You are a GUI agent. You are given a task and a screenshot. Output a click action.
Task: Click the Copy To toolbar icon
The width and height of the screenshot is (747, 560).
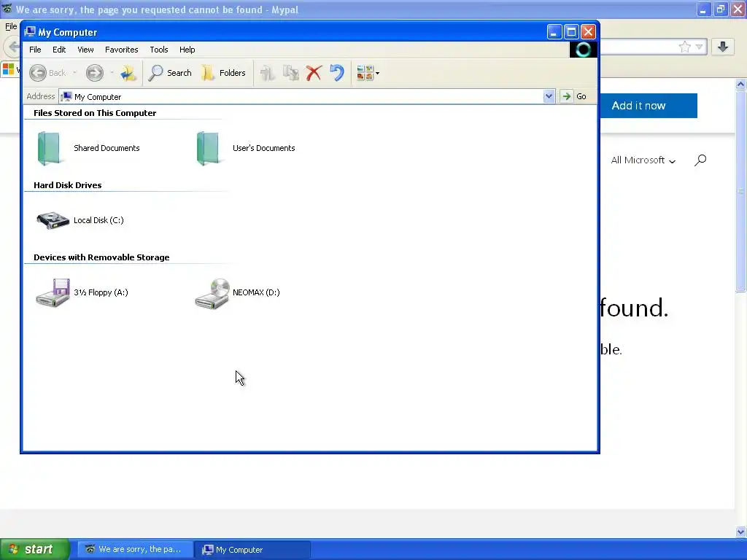point(290,73)
